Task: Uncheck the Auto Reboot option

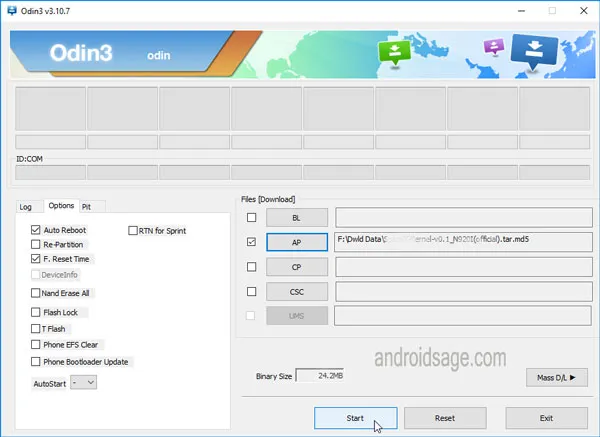Action: coord(36,230)
